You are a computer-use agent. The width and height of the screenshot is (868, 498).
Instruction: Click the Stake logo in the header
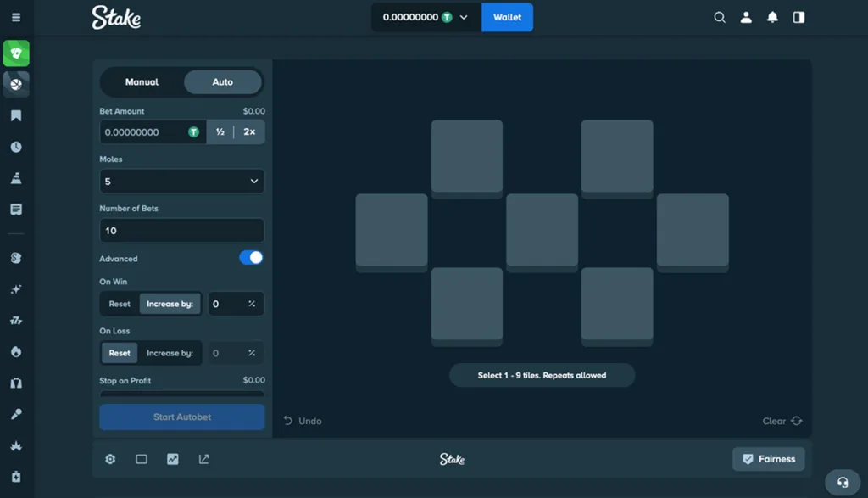tap(116, 17)
